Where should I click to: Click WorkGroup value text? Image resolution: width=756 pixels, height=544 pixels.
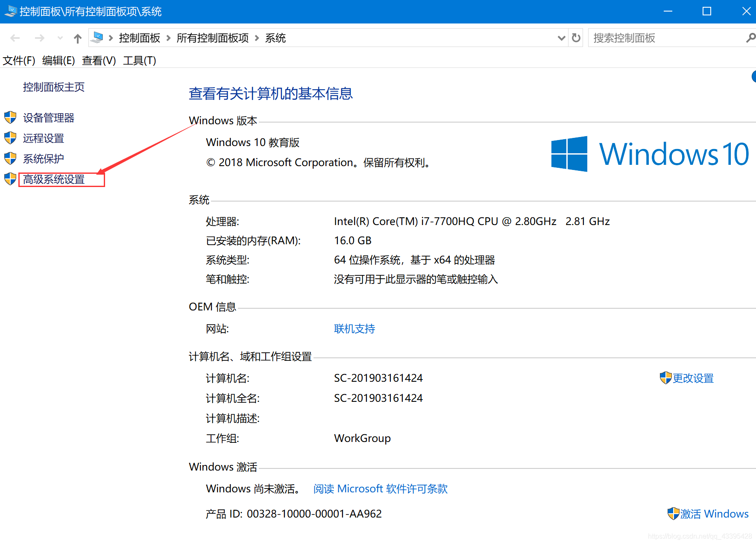coord(362,439)
